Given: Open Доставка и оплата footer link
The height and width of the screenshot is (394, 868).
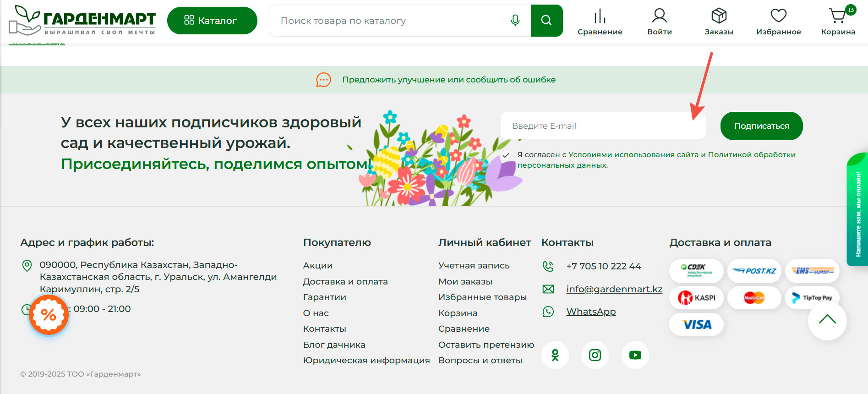Looking at the screenshot, I should tap(345, 281).
